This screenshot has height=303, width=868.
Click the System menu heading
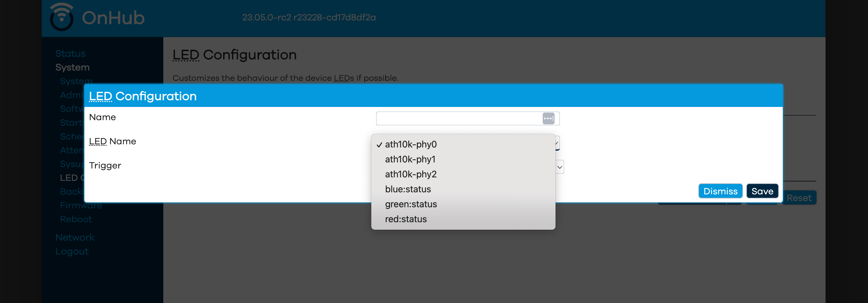click(x=72, y=68)
